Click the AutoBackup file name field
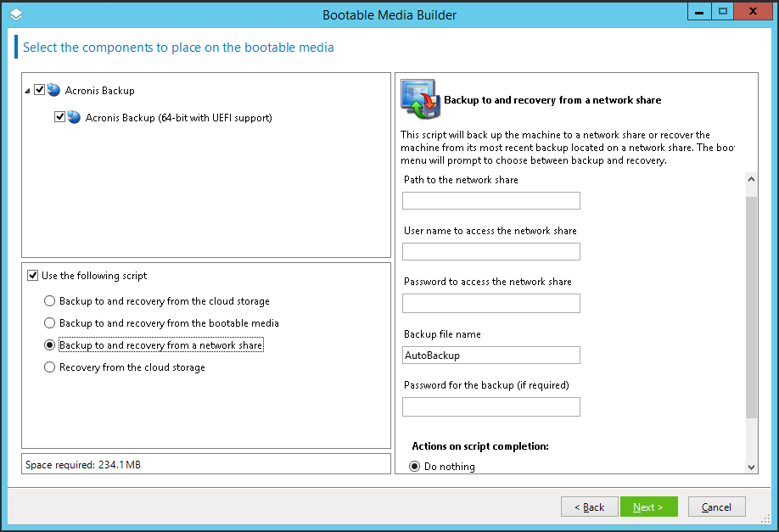Viewport: 779px width, 532px height. click(x=490, y=355)
